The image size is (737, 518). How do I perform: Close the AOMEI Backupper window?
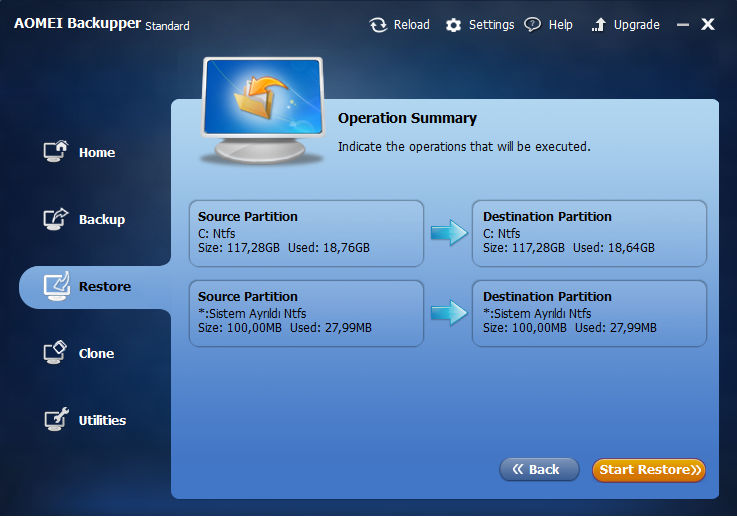707,24
